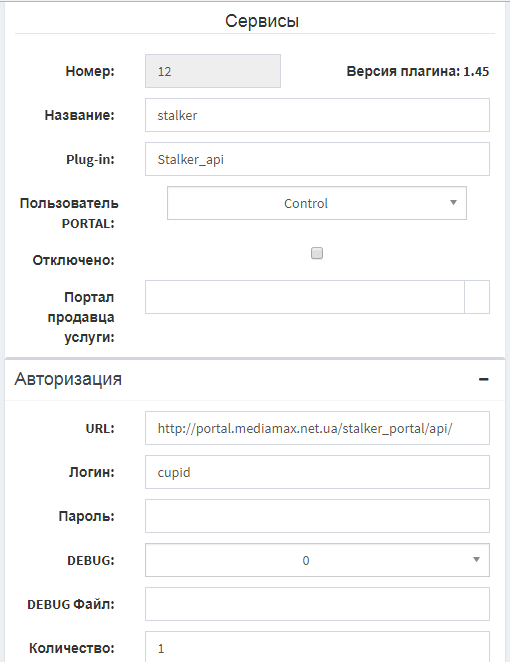The width and height of the screenshot is (510, 662).
Task: Click the Количество field
Action: click(317, 647)
